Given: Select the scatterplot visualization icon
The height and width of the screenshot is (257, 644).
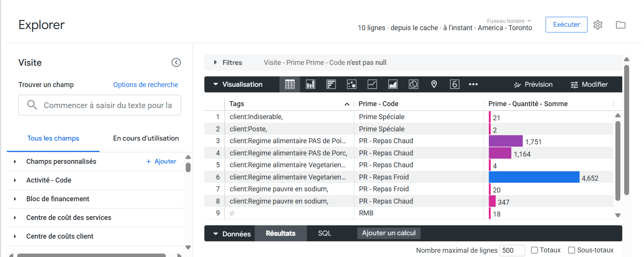Looking at the screenshot, I should click(x=352, y=84).
